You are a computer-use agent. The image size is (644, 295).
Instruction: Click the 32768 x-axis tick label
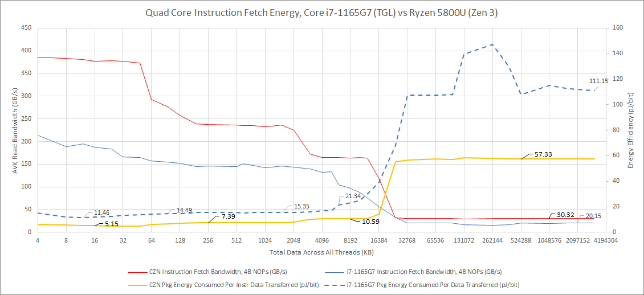click(407, 240)
